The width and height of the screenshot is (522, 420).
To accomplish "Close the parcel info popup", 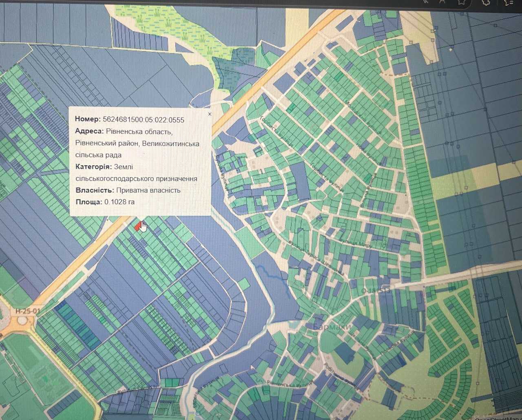I will 210,114.
